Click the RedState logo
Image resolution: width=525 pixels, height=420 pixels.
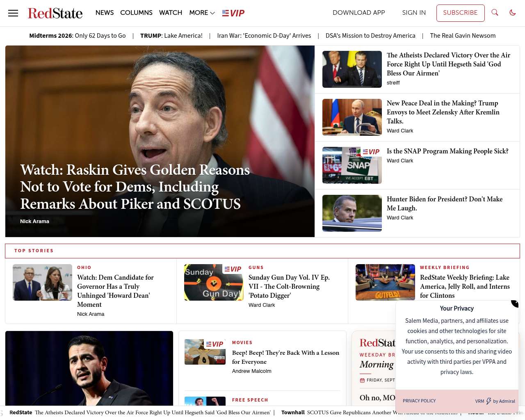tap(55, 13)
